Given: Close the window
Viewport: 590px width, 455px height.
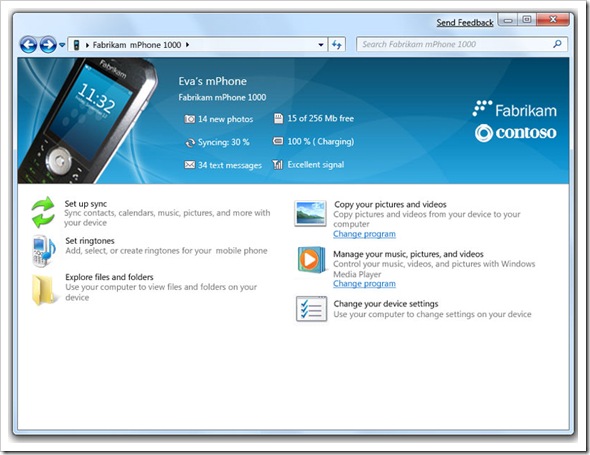Looking at the screenshot, I should point(553,20).
